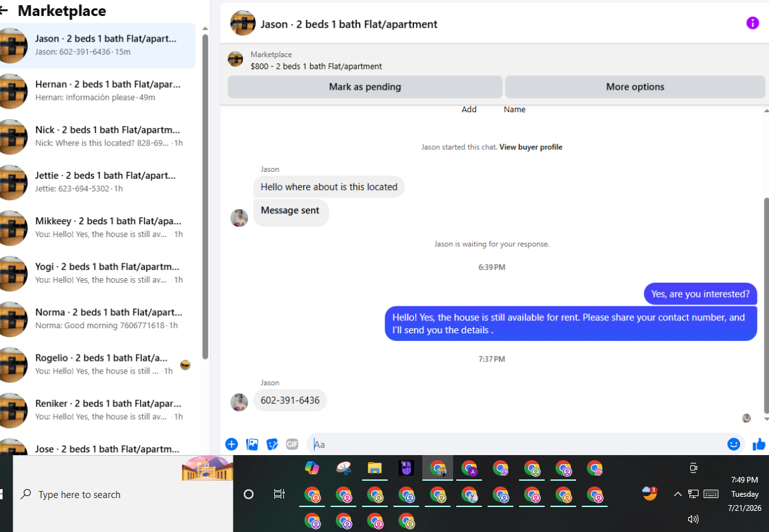Click the small seen-receipt avatar
This screenshot has width=769, height=532.
coord(747,418)
